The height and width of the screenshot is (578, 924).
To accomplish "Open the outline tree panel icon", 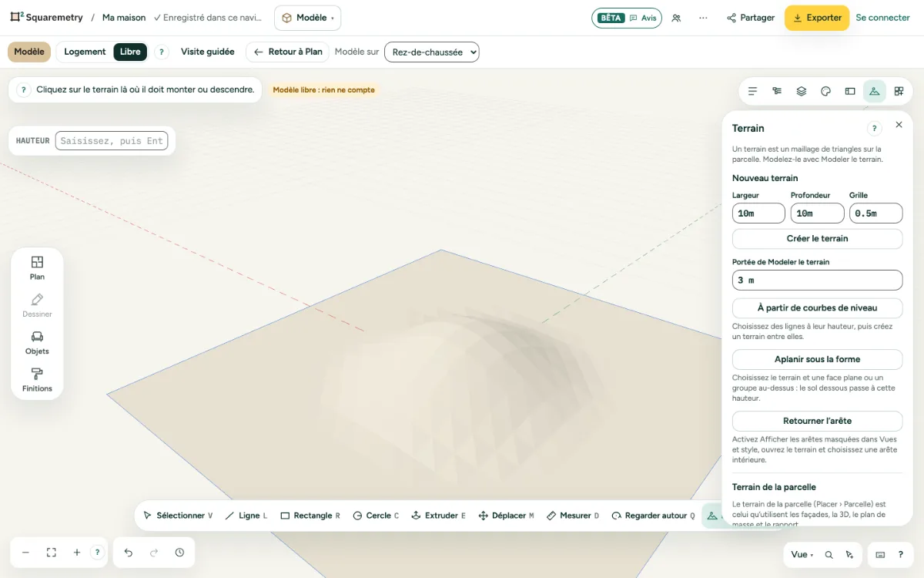I will [x=777, y=91].
